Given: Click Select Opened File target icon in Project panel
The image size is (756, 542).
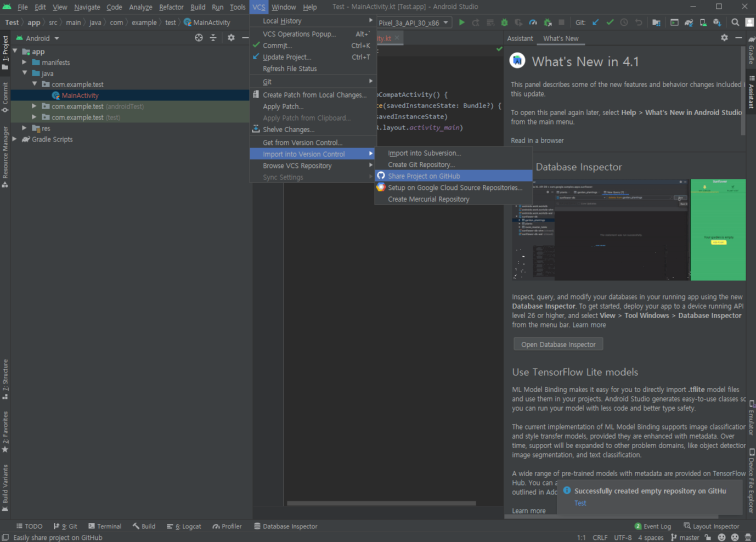Looking at the screenshot, I should [199, 38].
